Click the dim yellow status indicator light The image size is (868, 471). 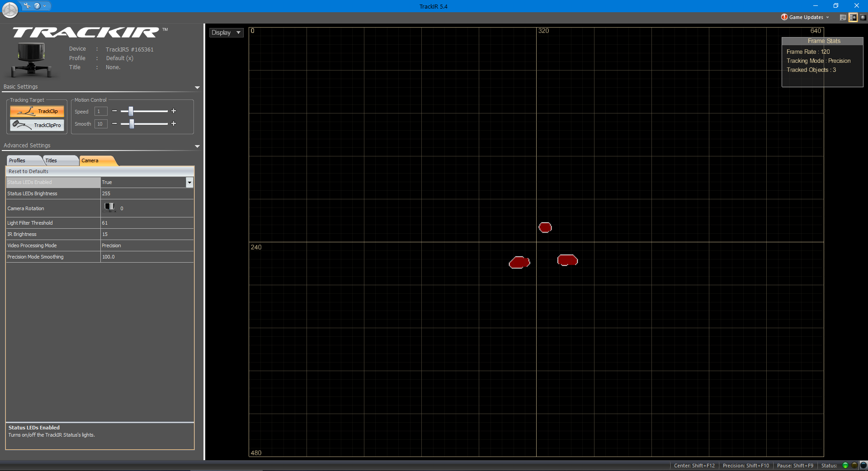coord(854,466)
